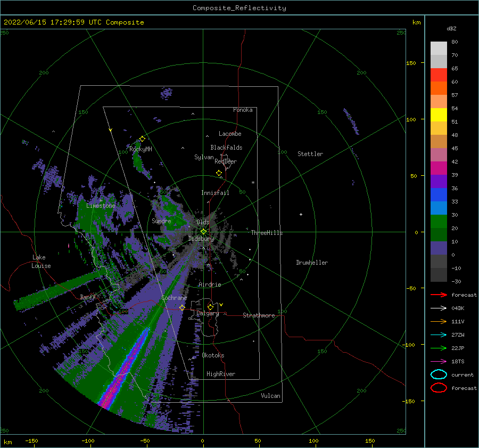Click the Vulcan label
479x448 pixels.
[x=271, y=396]
